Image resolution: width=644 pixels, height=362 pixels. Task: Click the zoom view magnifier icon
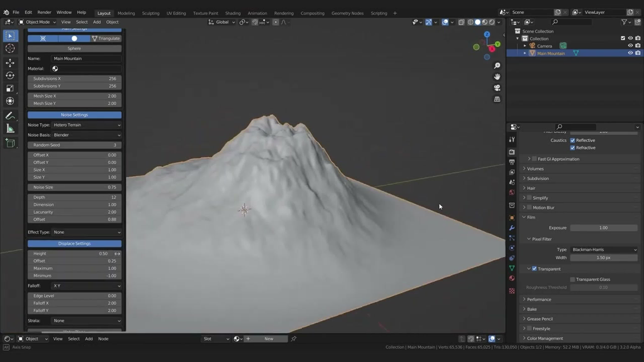click(497, 66)
